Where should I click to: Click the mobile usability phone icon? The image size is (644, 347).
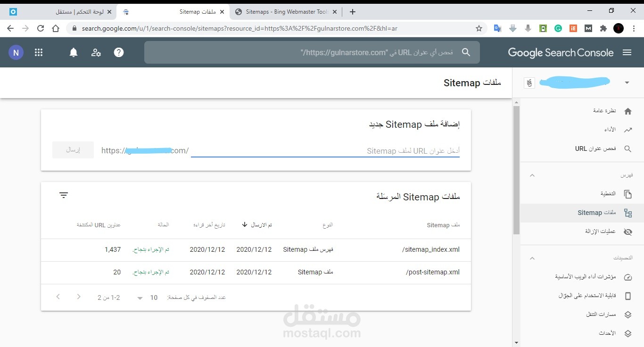point(628,296)
